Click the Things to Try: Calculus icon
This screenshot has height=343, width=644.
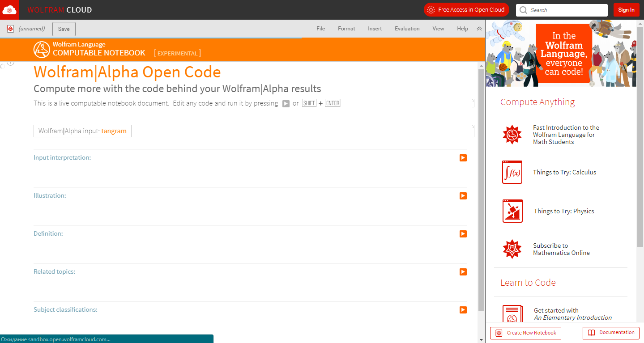coord(512,172)
